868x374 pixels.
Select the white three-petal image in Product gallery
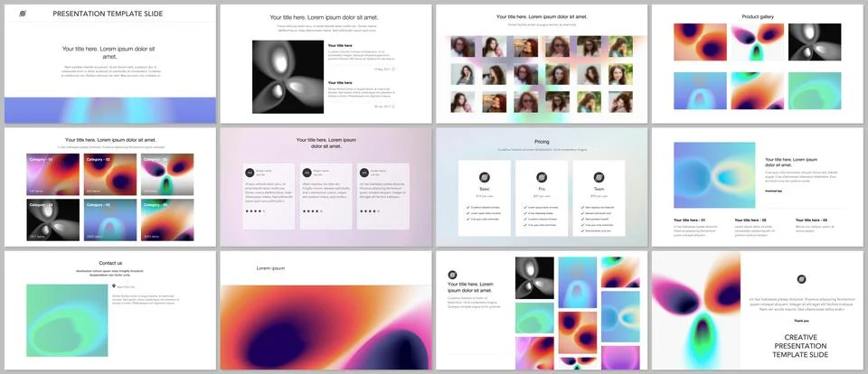click(758, 42)
